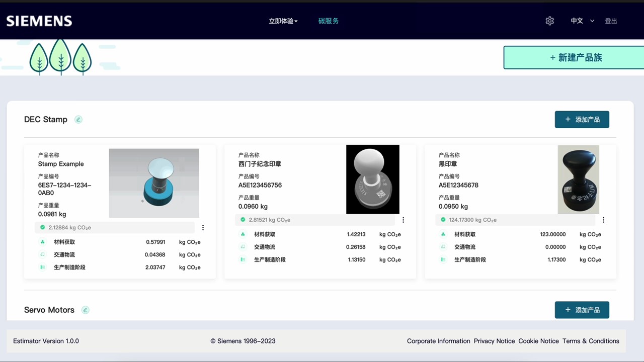The image size is (644, 362).
Task: Open more options for 黑印章
Action: [603, 220]
